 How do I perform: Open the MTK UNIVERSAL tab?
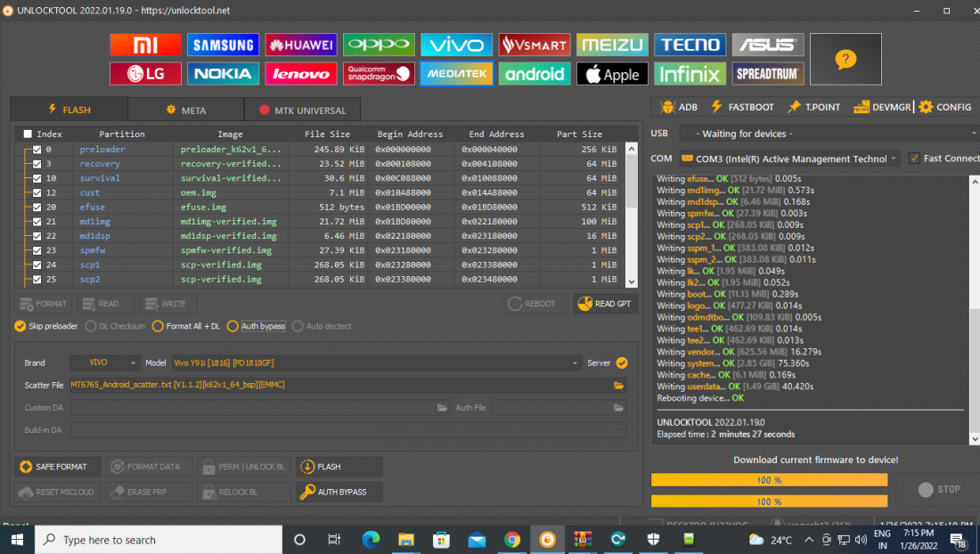click(303, 110)
